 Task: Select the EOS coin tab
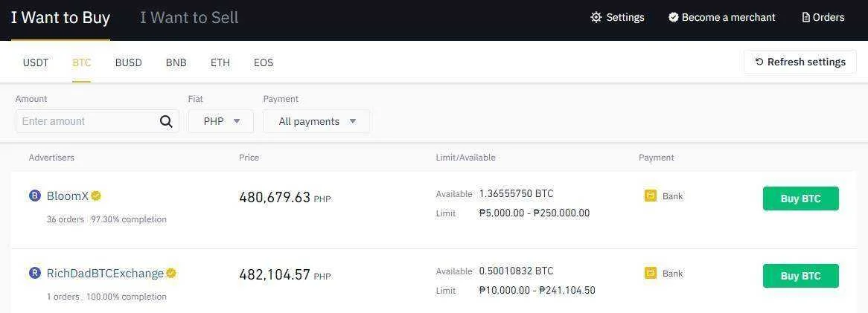click(264, 62)
